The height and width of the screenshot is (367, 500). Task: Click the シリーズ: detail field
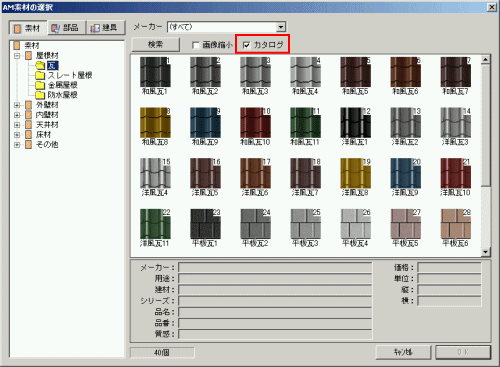(x=275, y=301)
